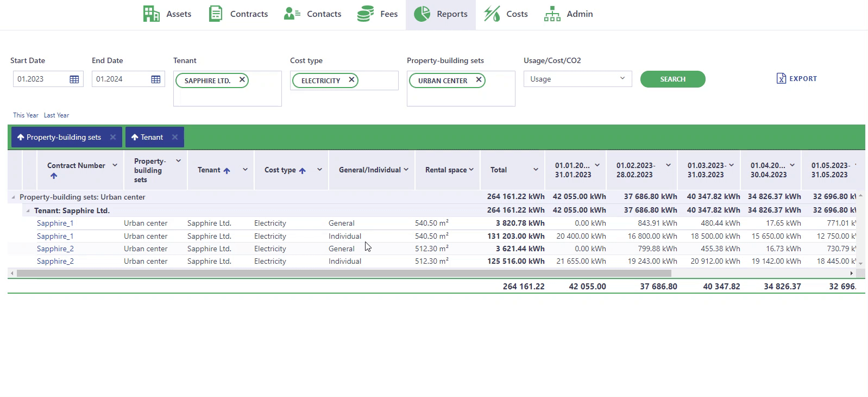
Task: Open Rental space column menu
Action: (471, 170)
